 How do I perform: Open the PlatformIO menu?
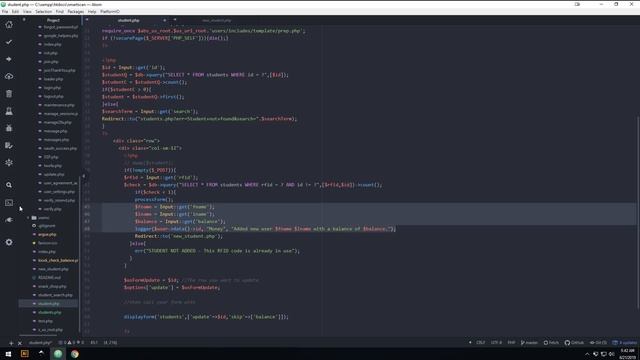(x=110, y=11)
